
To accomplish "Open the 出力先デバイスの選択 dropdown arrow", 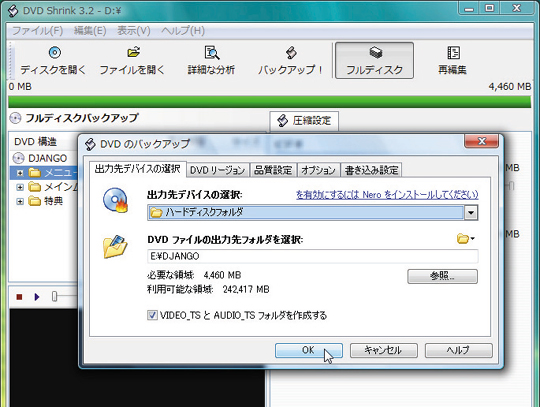I will (x=471, y=212).
